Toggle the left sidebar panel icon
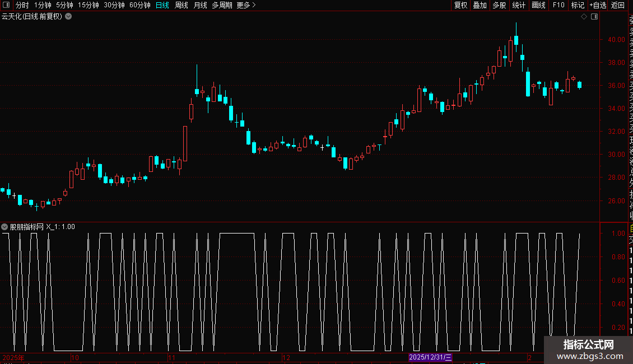Screen dimensions: 633x364 point(6,5)
